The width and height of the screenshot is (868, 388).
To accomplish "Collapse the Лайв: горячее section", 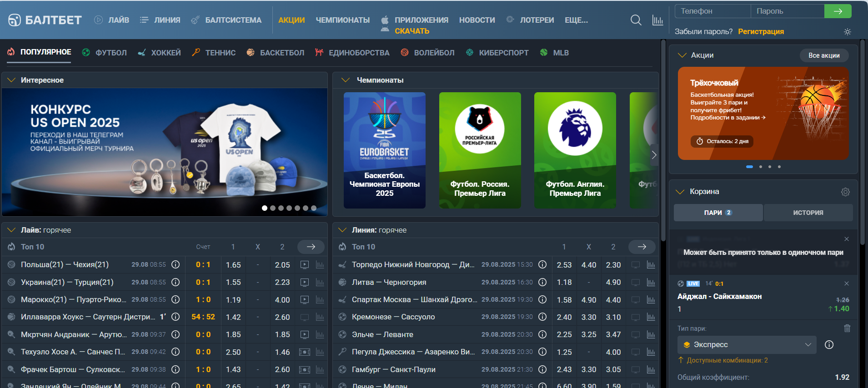I will coord(11,230).
